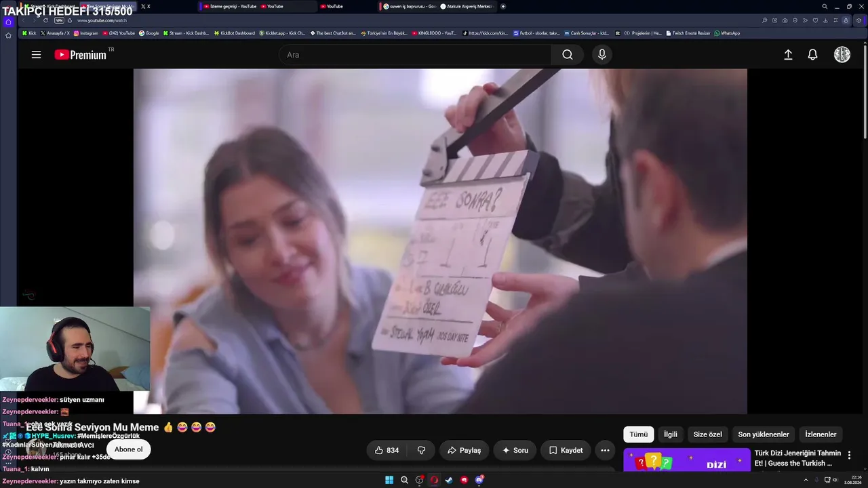
Task: Take snapshot with browser camera icon
Action: coord(785,20)
